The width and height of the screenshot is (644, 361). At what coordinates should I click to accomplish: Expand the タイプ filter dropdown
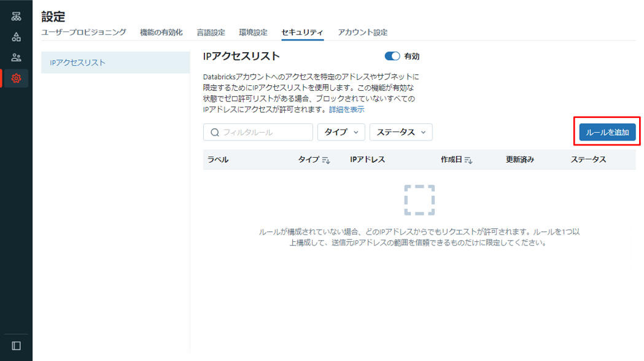tap(341, 132)
